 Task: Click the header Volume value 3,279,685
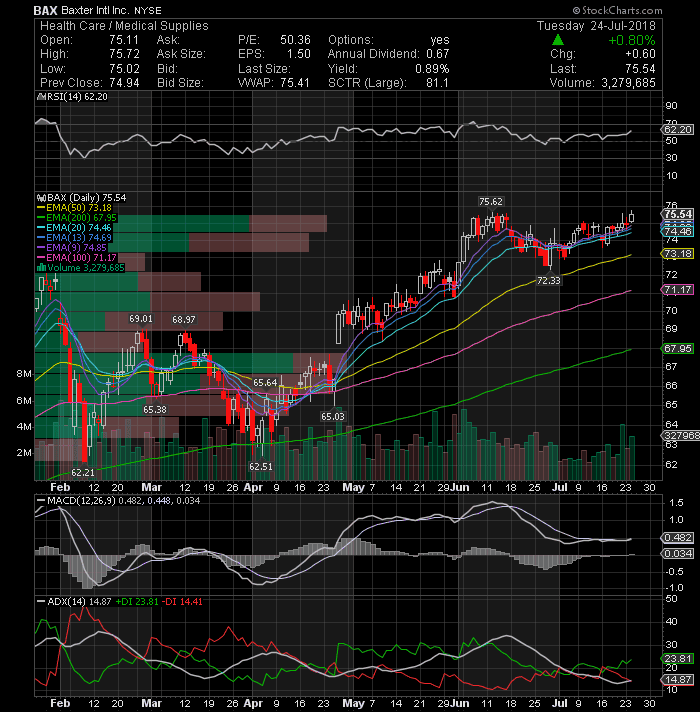coord(628,83)
